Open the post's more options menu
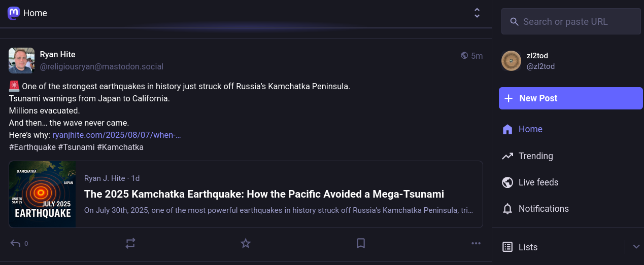This screenshot has height=265, width=644. (x=476, y=244)
